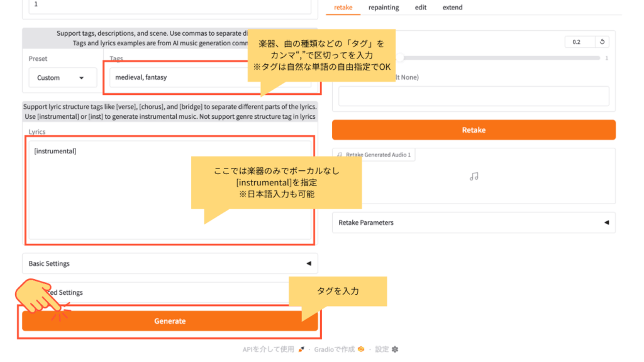Viewport: 644px width, 362px height.
Task: Click the number box showing 0.2
Action: 579,42
